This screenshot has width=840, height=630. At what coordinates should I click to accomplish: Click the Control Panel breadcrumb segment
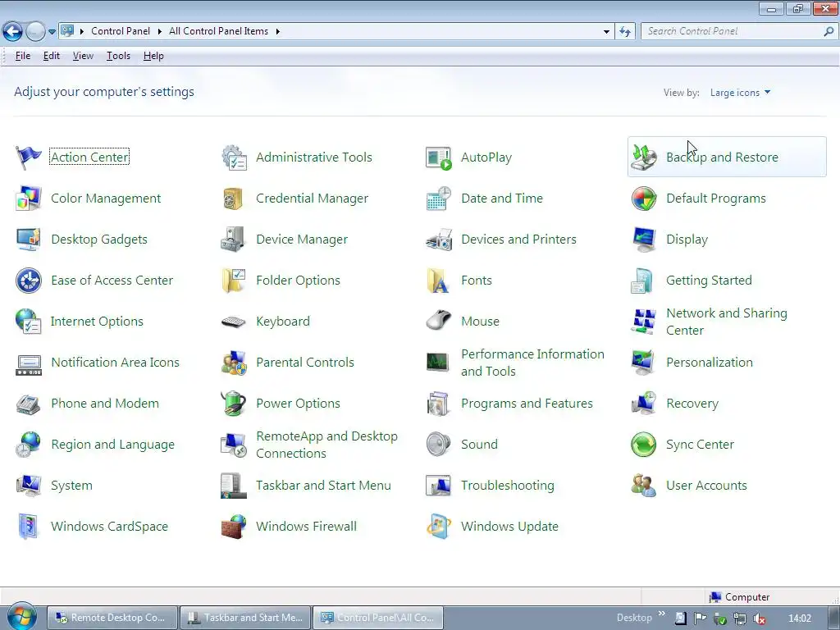pyautogui.click(x=121, y=32)
